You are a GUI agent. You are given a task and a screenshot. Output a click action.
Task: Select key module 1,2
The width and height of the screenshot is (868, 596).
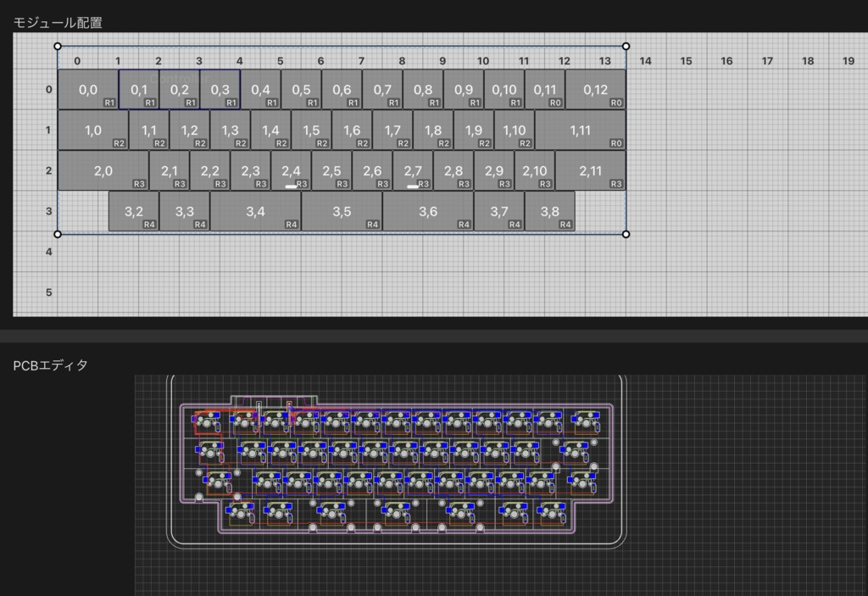tap(189, 131)
